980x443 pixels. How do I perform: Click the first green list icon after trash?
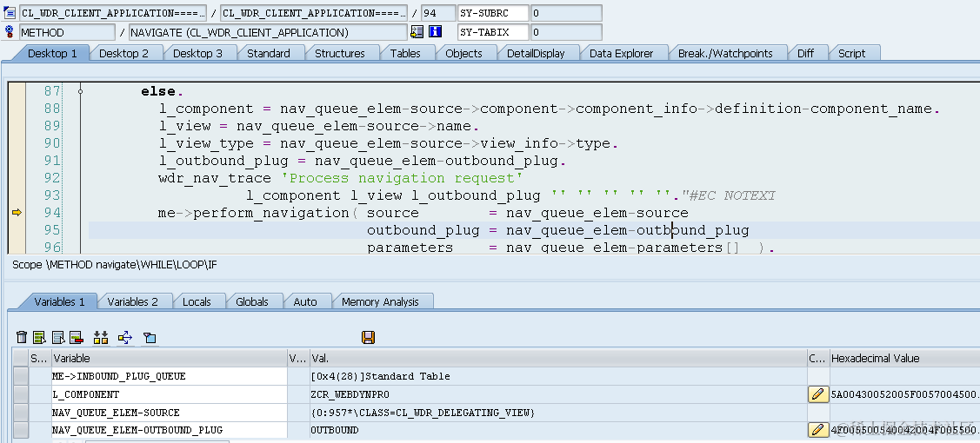pos(39,338)
